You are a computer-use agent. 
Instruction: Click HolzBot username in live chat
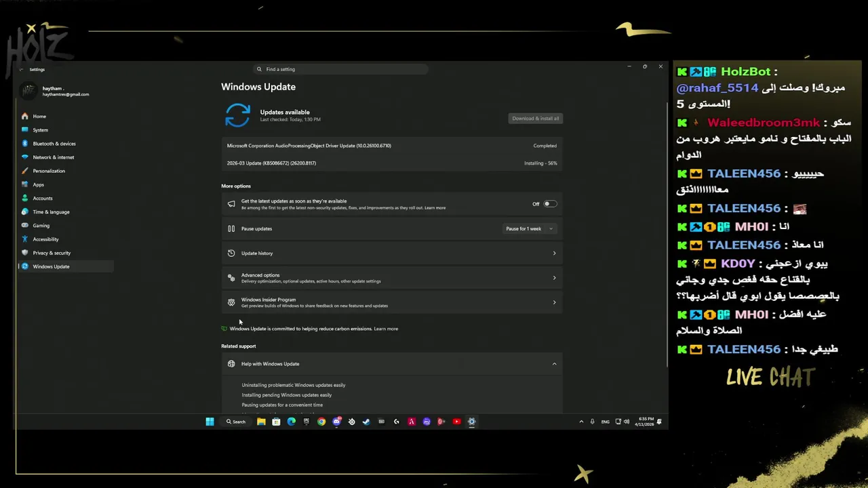(746, 72)
